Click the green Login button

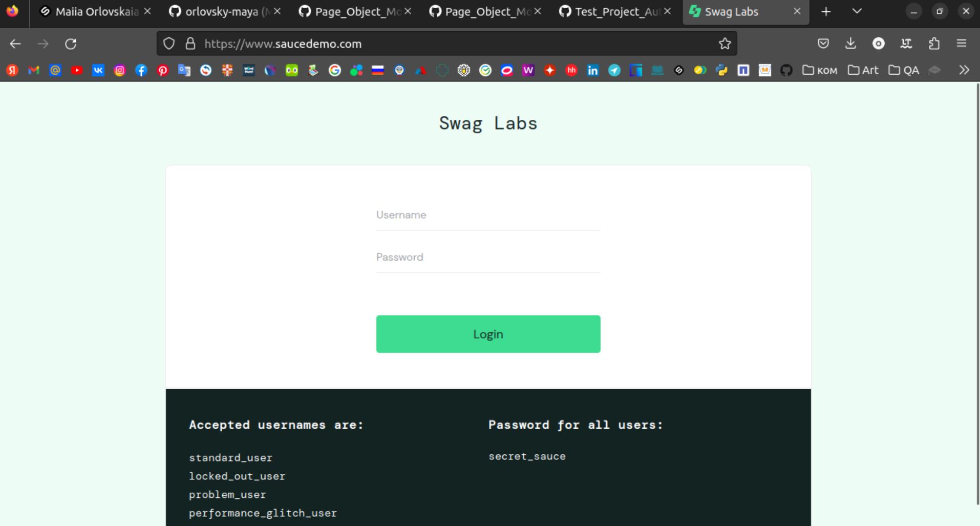click(x=488, y=334)
